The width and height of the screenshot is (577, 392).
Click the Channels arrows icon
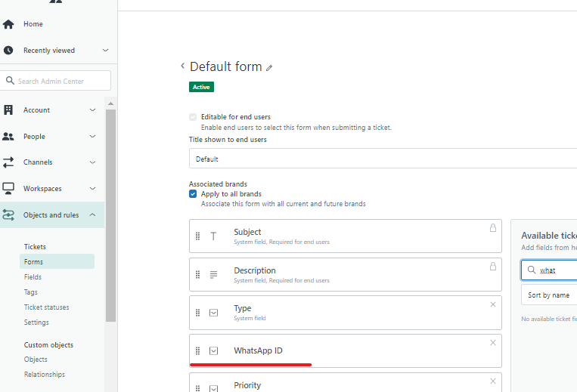click(8, 162)
